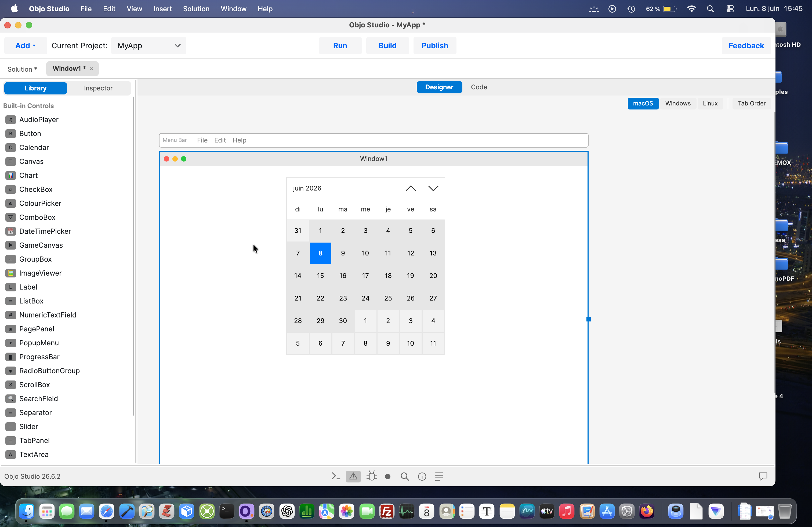The image size is (812, 527).
Task: Open the list lines icon in status bar
Action: [439, 477]
